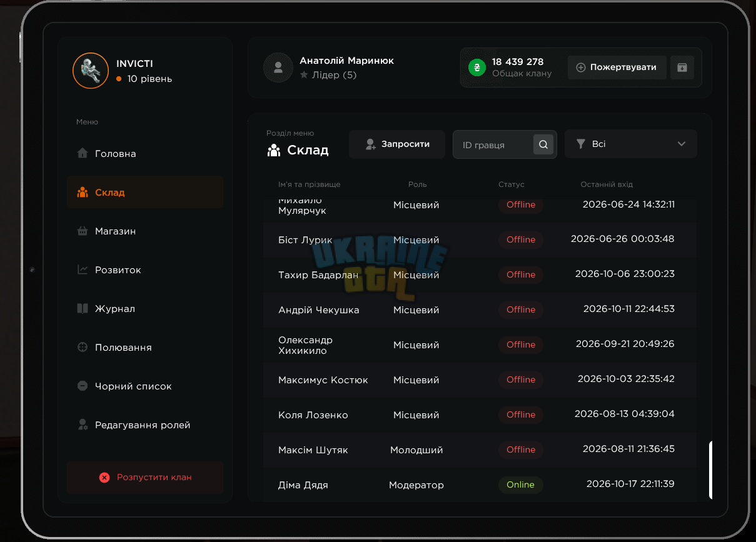756x542 pixels.
Task: Click the INVICTI clan astronaut avatar
Action: pos(91,71)
